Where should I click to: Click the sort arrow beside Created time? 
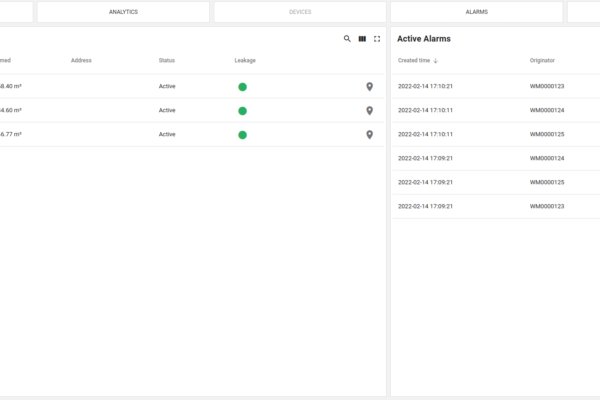tap(436, 61)
